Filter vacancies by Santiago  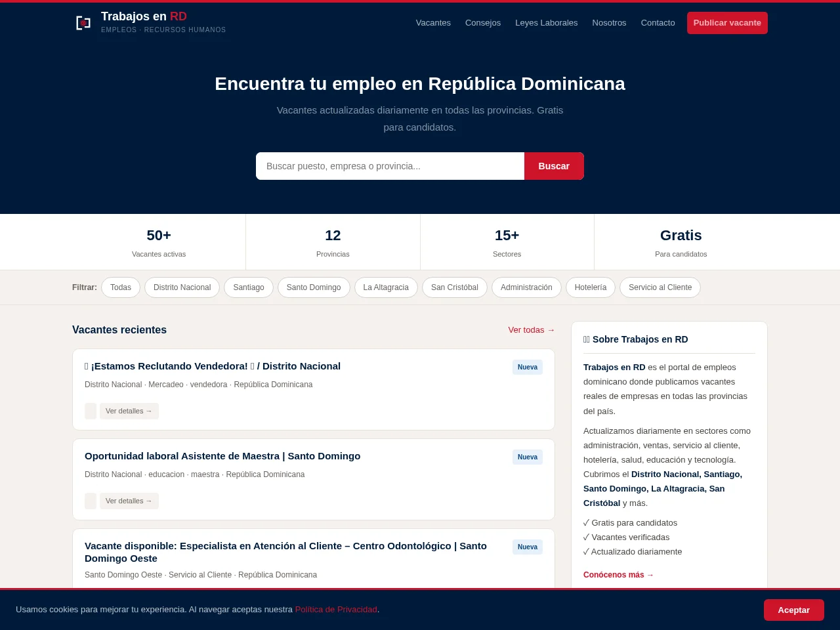click(249, 287)
